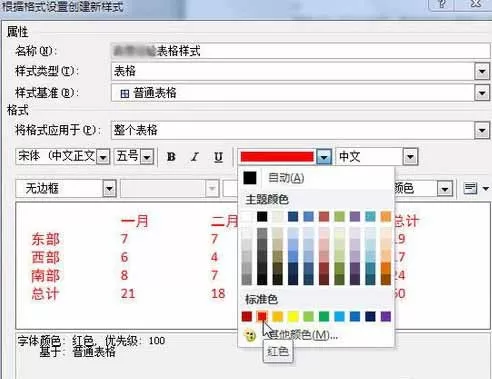This screenshot has width=492, height=379.
Task: Open the 无边框 border style dropdown
Action: (109, 189)
